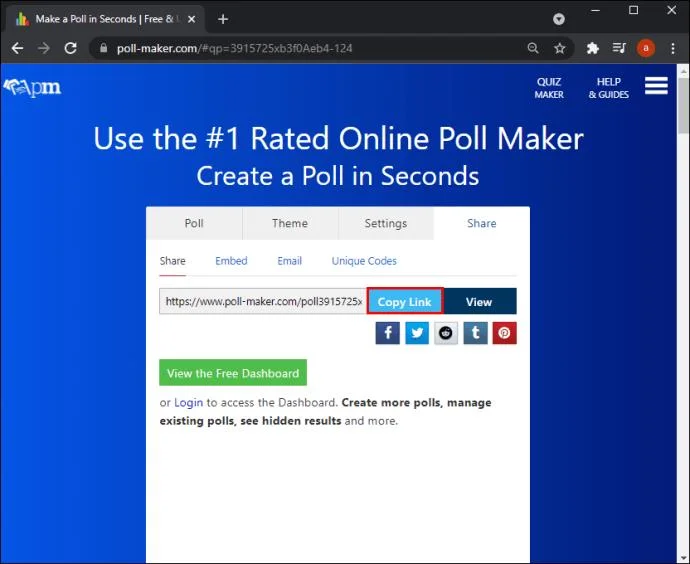
Task: Click the poll URL field
Action: [x=263, y=301]
